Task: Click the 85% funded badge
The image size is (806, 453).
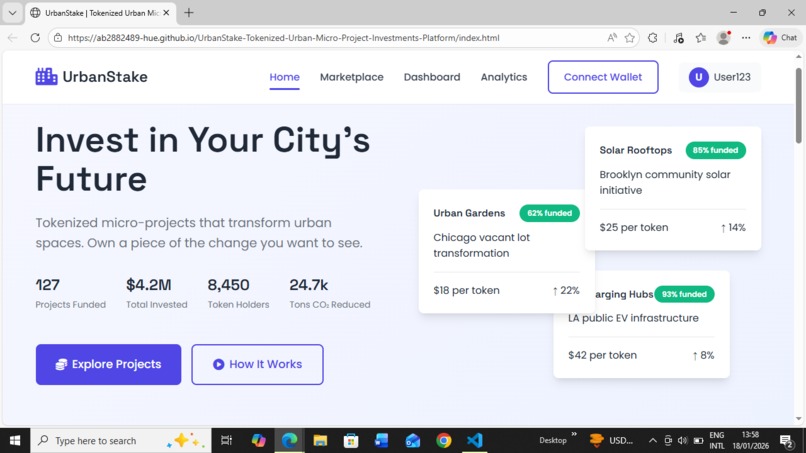Action: click(716, 150)
